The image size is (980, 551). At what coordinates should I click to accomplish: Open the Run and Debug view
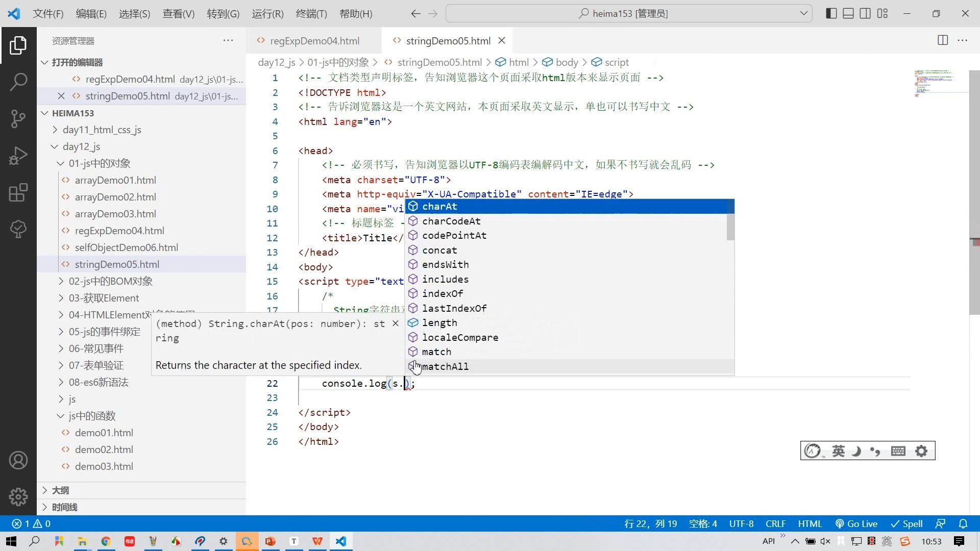(x=18, y=155)
